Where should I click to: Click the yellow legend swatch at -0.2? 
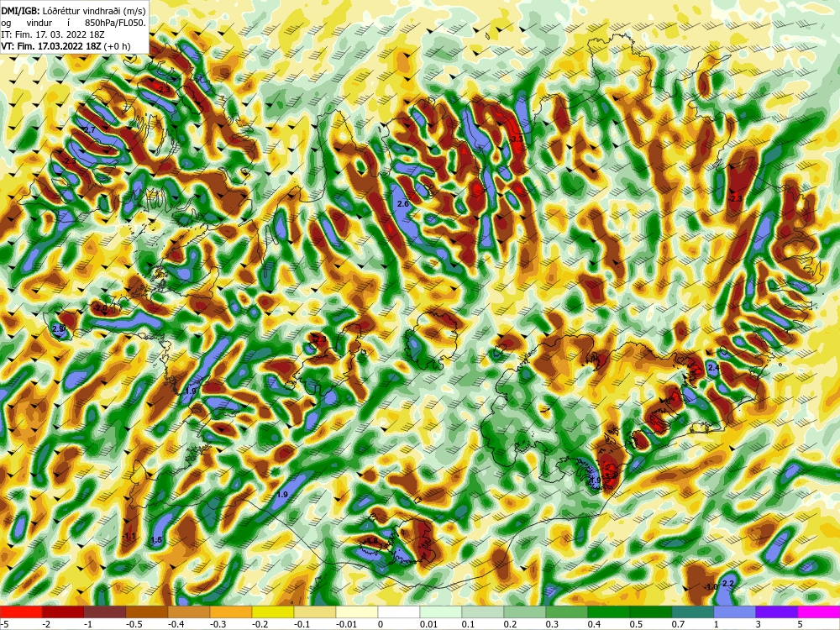click(x=273, y=612)
